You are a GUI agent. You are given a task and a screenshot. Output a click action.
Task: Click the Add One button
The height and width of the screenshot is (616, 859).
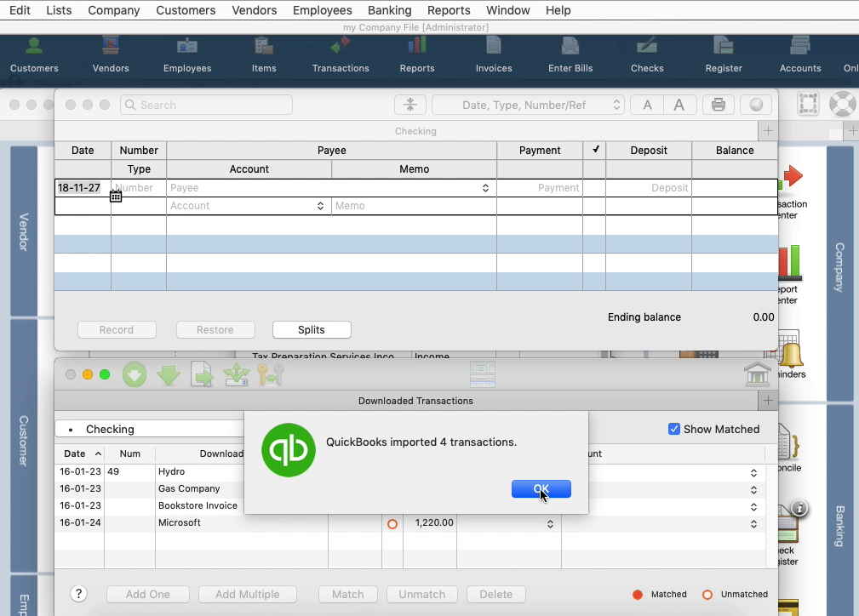[148, 594]
